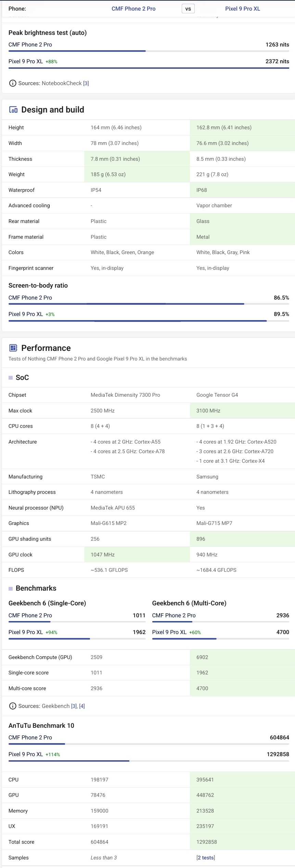
Task: Click the Pixel 9 Pro XL peak brightness bar
Action: [149, 68]
